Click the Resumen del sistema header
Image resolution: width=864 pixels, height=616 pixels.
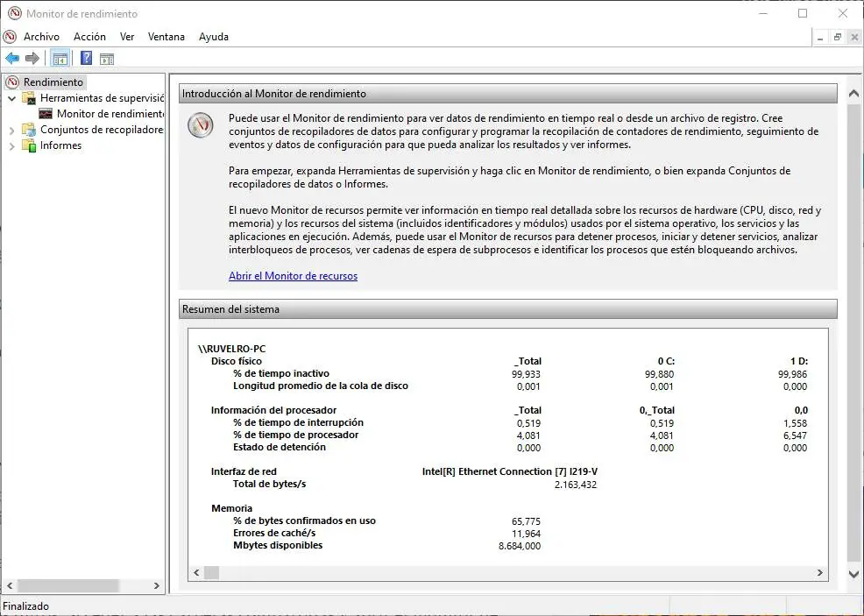[x=507, y=309]
